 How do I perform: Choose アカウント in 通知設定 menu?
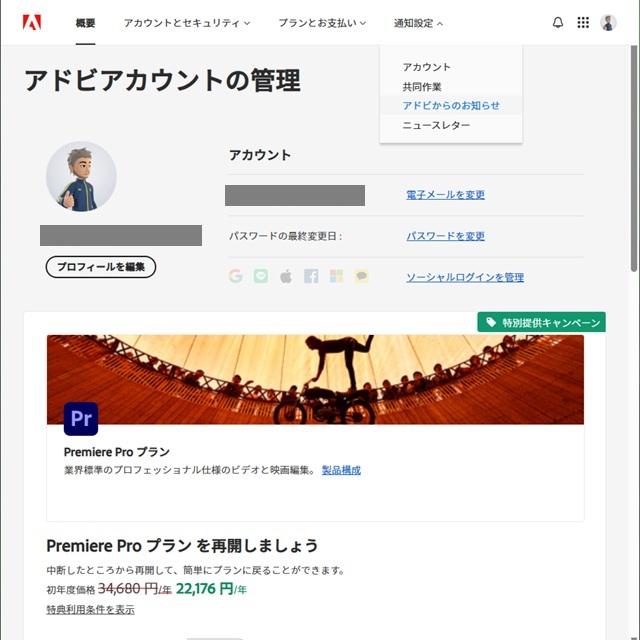point(427,67)
